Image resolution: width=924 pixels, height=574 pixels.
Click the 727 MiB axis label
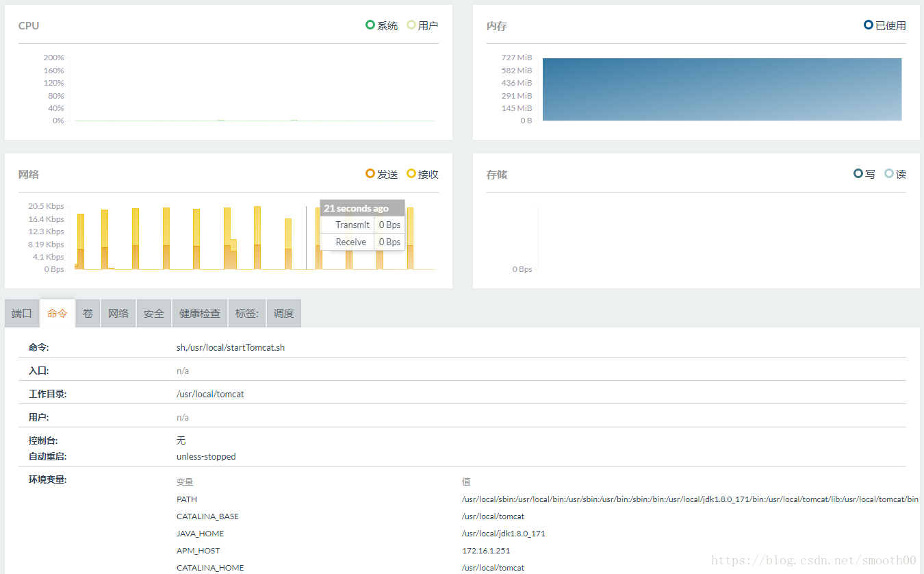(516, 58)
